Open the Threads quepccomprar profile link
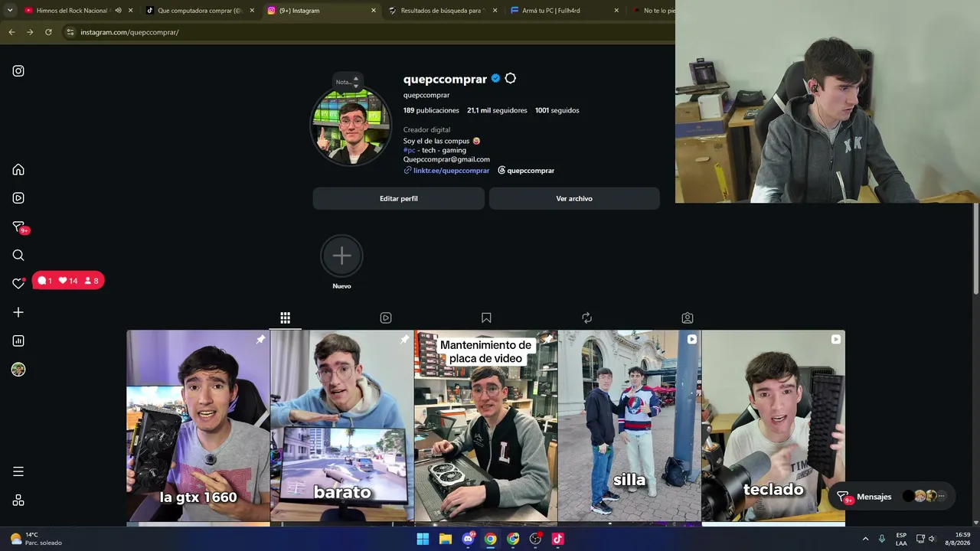 [526, 171]
